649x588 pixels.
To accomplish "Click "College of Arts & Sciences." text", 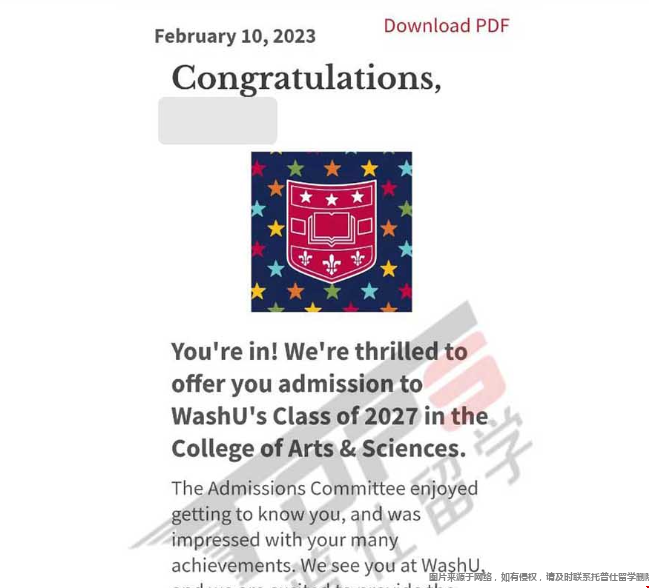I will click(319, 449).
